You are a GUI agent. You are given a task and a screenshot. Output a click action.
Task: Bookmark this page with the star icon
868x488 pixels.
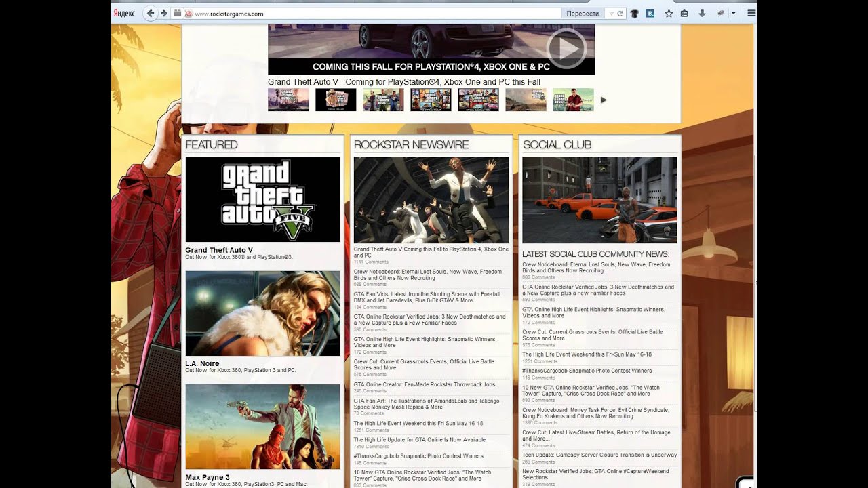pos(669,13)
